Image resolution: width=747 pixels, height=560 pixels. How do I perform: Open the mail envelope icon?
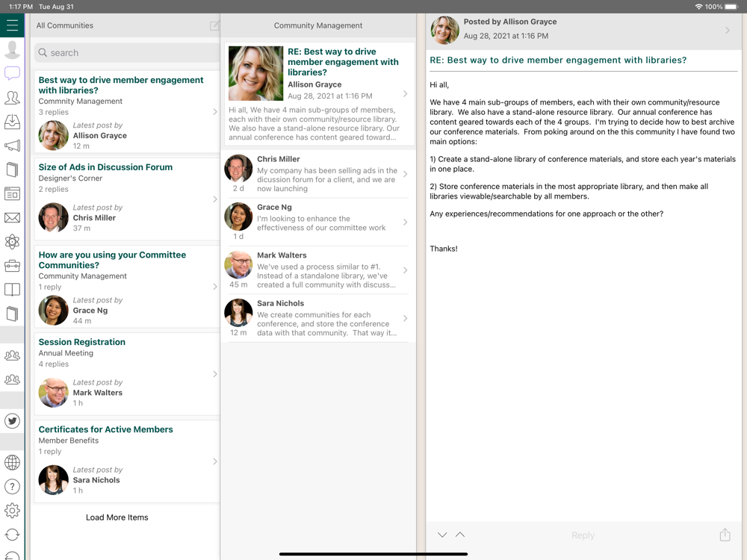[12, 217]
